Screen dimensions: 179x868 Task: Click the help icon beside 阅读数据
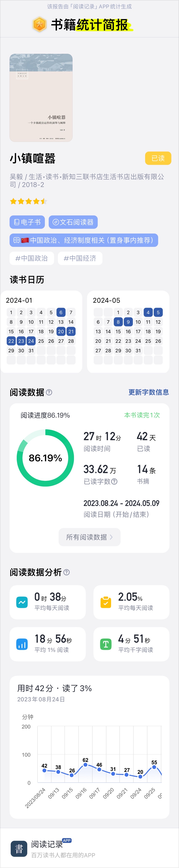49,392
